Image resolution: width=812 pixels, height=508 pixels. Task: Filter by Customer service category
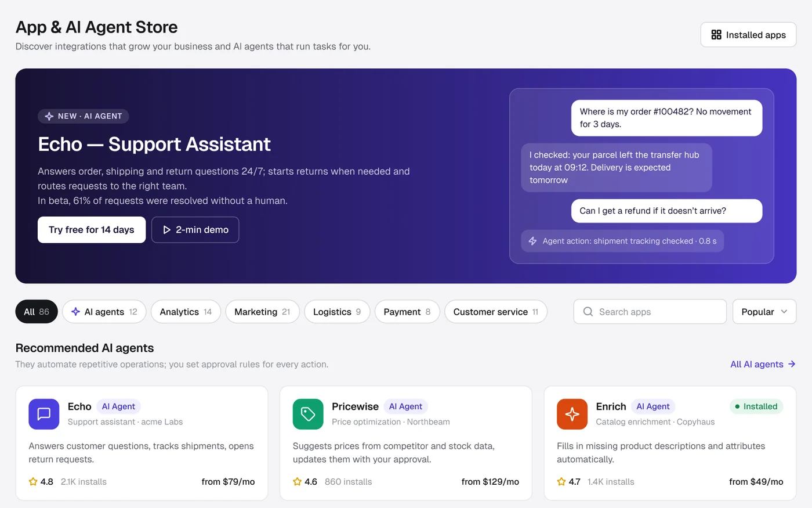click(x=496, y=312)
